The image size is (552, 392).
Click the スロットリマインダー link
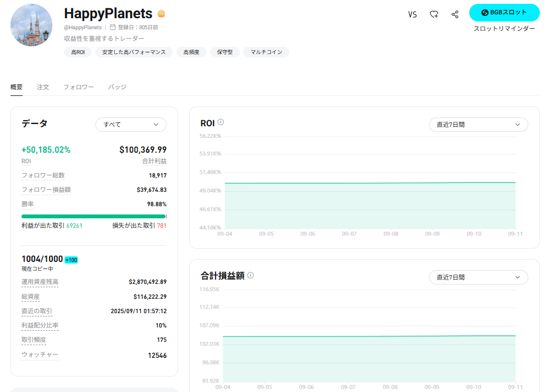(x=504, y=29)
